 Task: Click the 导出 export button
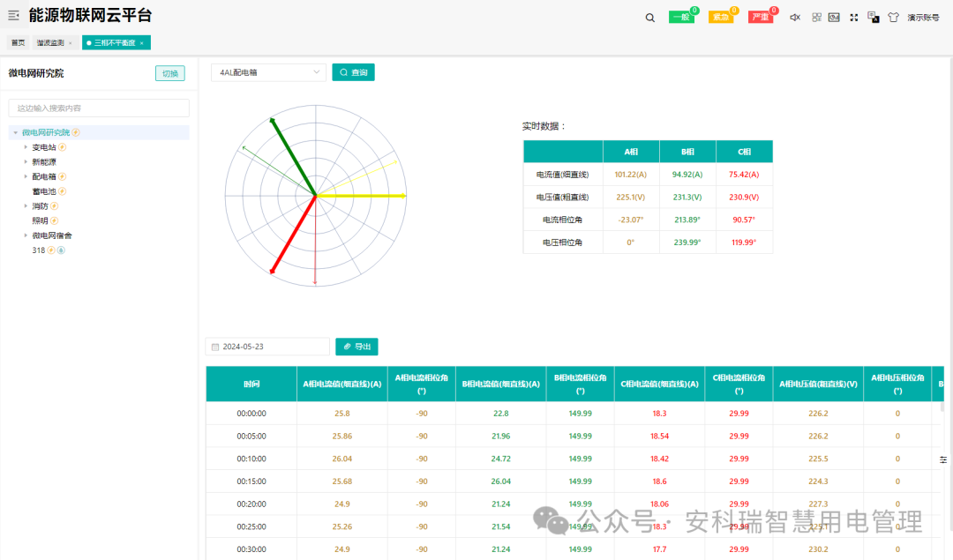[x=356, y=347]
